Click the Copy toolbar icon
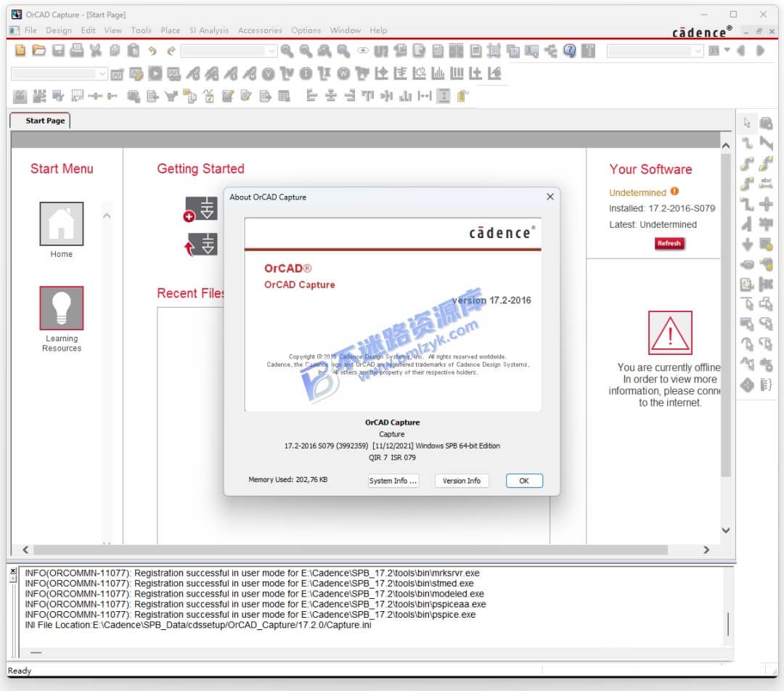Screen dimensions: 784x691 (x=115, y=51)
